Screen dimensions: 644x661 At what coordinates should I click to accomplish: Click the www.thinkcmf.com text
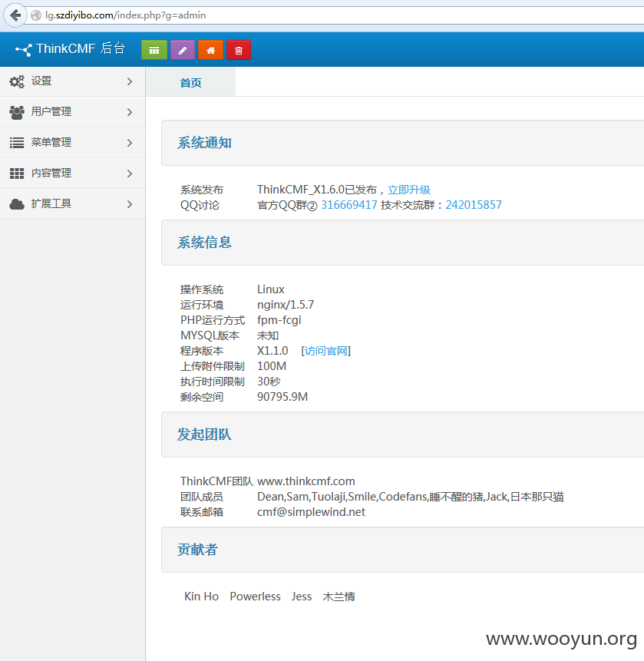(x=306, y=481)
